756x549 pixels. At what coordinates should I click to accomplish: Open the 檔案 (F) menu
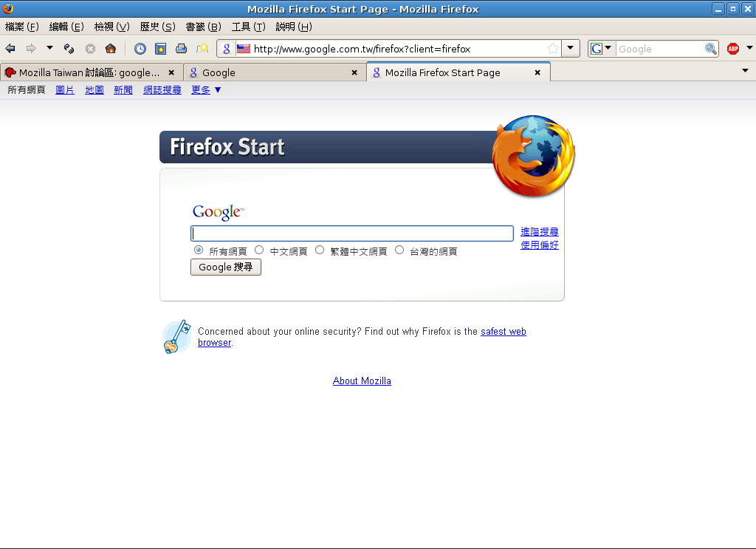coord(21,27)
